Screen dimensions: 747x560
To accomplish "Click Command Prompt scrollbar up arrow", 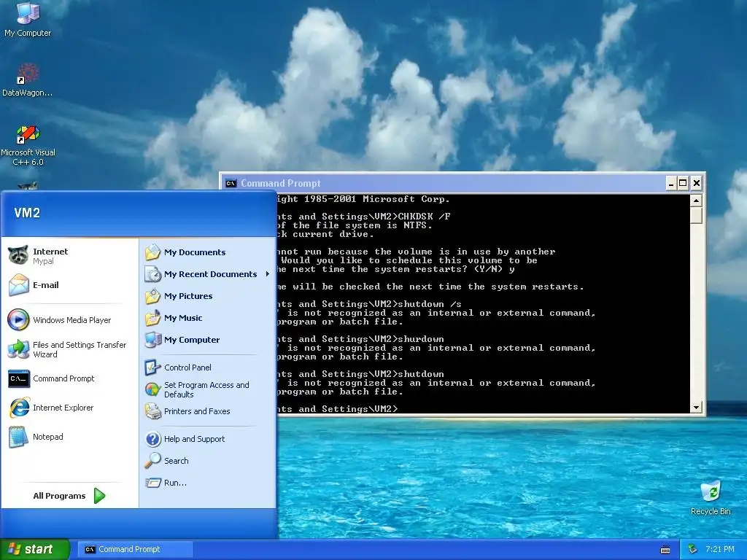I will (x=696, y=201).
